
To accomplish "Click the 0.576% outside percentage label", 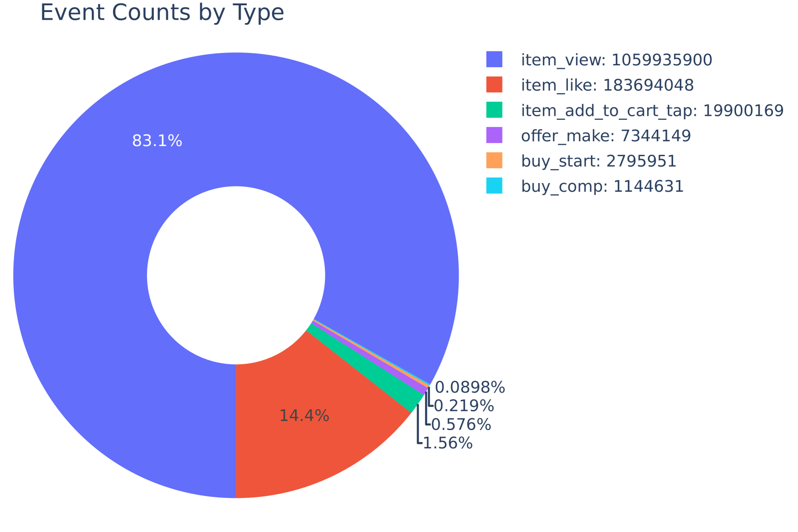I will (461, 424).
